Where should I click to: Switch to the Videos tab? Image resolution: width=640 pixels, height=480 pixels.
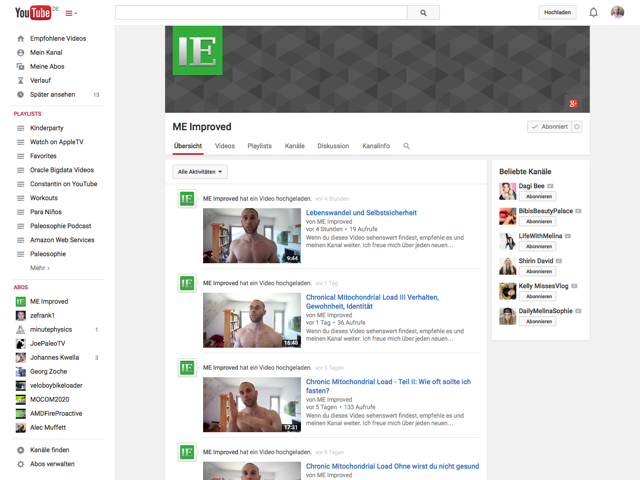[x=225, y=146]
